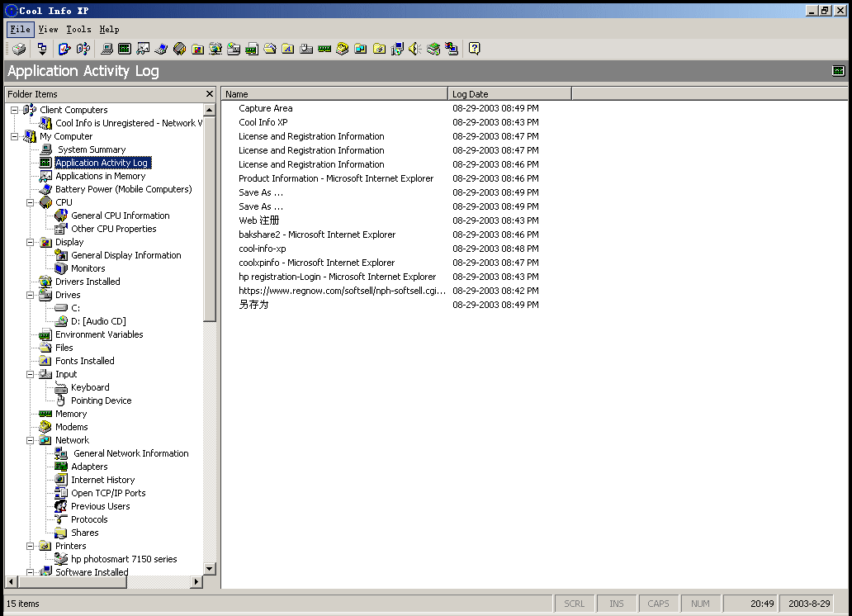Click the Application Activity Log toolbar icon
The width and height of the screenshot is (852, 616).
click(x=125, y=49)
